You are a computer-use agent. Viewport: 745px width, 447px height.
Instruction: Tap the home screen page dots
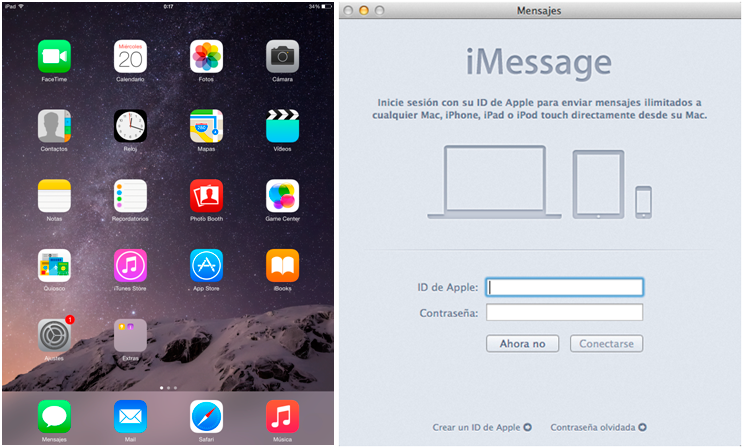click(x=168, y=388)
